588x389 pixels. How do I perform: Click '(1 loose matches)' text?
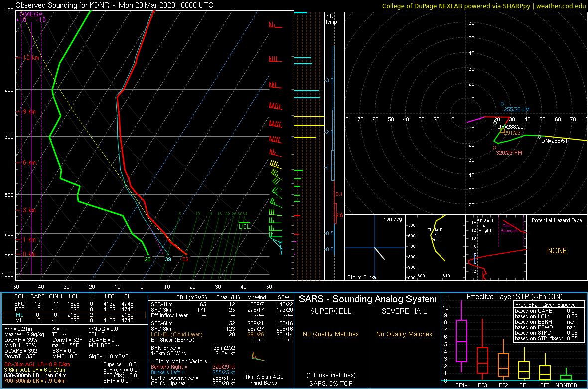331,375
